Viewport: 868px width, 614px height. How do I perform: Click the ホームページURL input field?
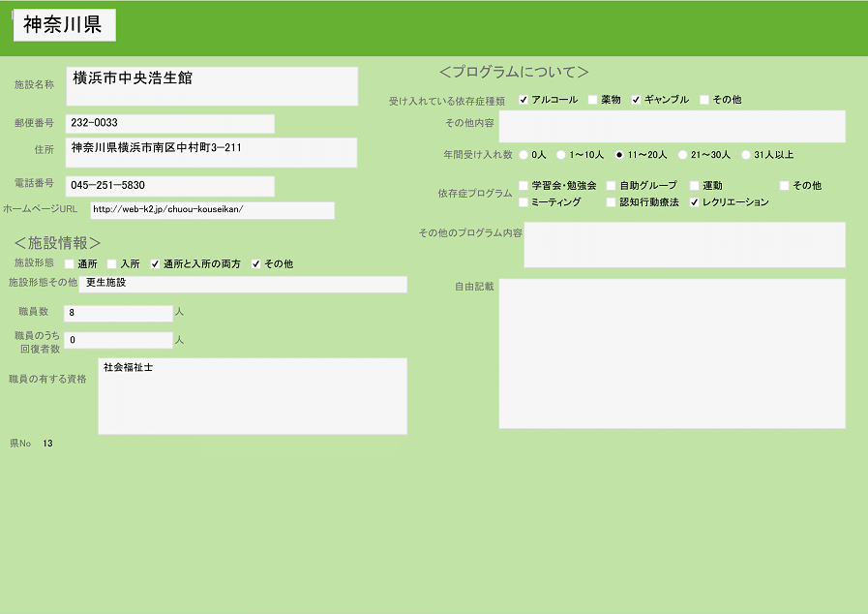point(212,210)
